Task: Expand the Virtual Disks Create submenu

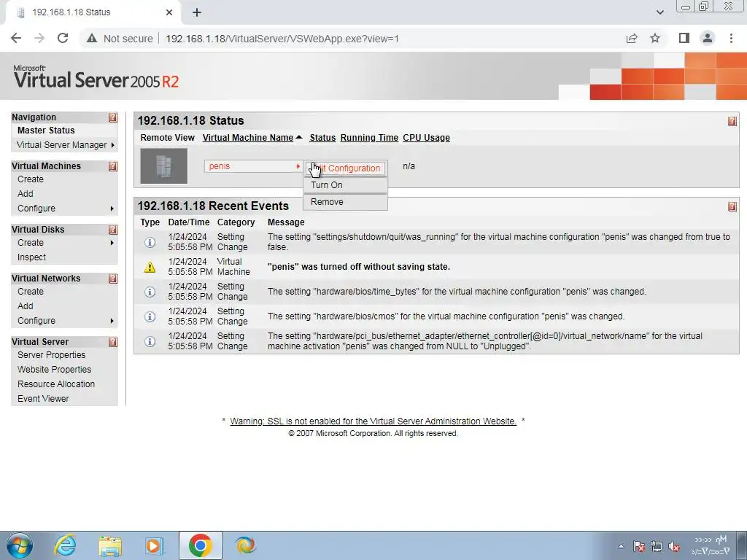Action: pyautogui.click(x=112, y=243)
